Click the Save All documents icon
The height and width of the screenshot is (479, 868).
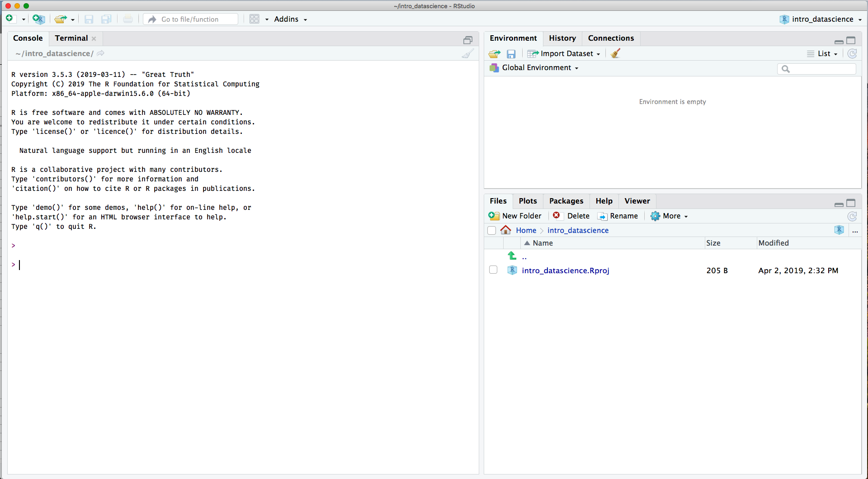[x=106, y=19]
